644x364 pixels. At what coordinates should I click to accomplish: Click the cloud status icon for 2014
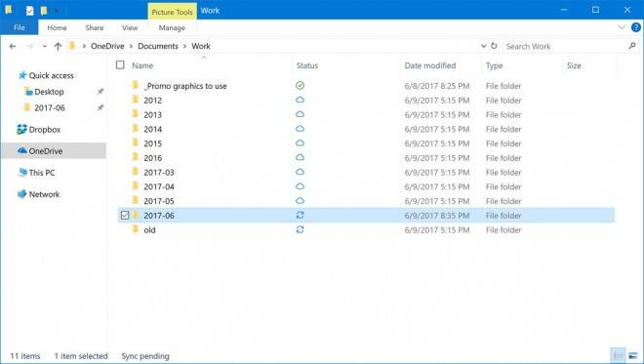(301, 129)
